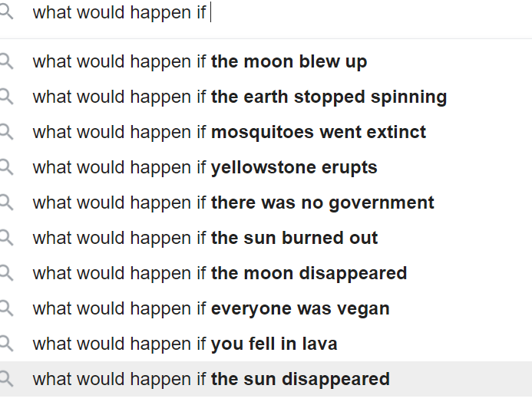Click search icon beside 'there was no government'
This screenshot has height=415, width=532.
pyautogui.click(x=6, y=203)
